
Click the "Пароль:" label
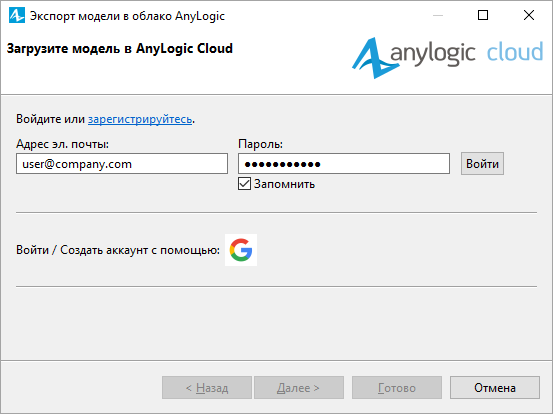tap(261, 144)
